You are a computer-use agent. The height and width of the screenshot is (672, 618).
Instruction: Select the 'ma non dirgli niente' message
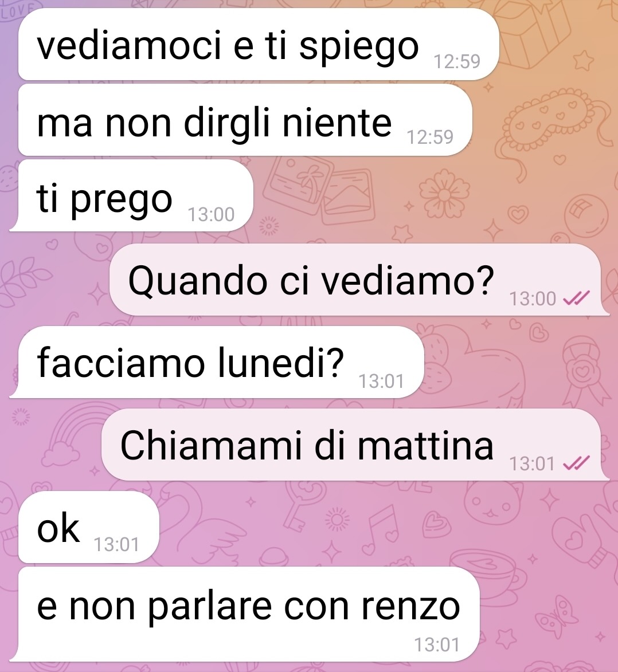click(x=245, y=120)
